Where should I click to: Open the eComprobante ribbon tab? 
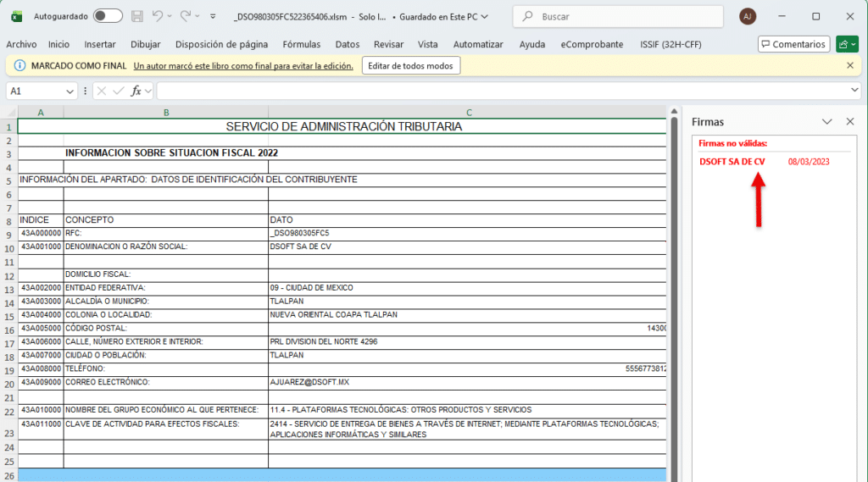(592, 44)
